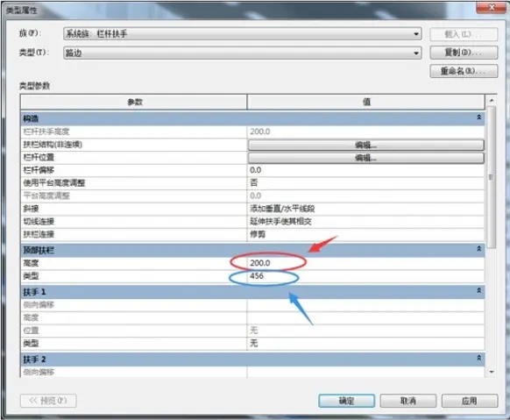This screenshot has width=510, height=420.
Task: Click 编辑 button for 扶栏结构(非连续)
Action: (366, 145)
